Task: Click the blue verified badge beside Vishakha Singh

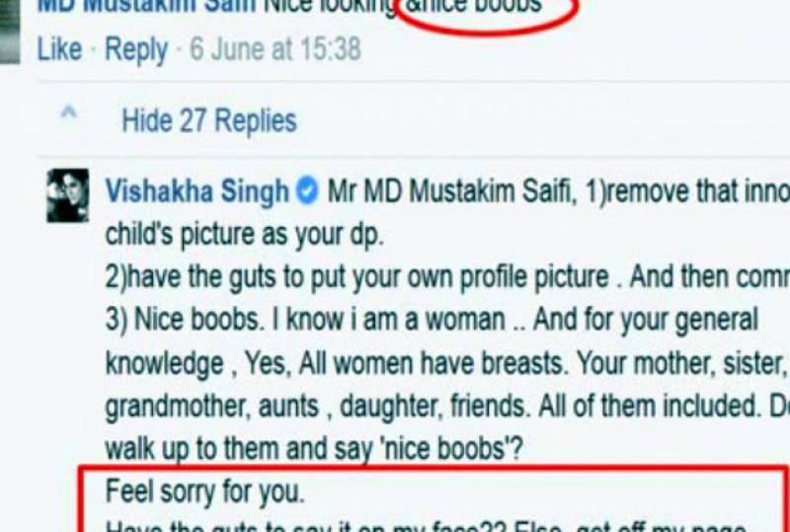Action: (x=307, y=191)
